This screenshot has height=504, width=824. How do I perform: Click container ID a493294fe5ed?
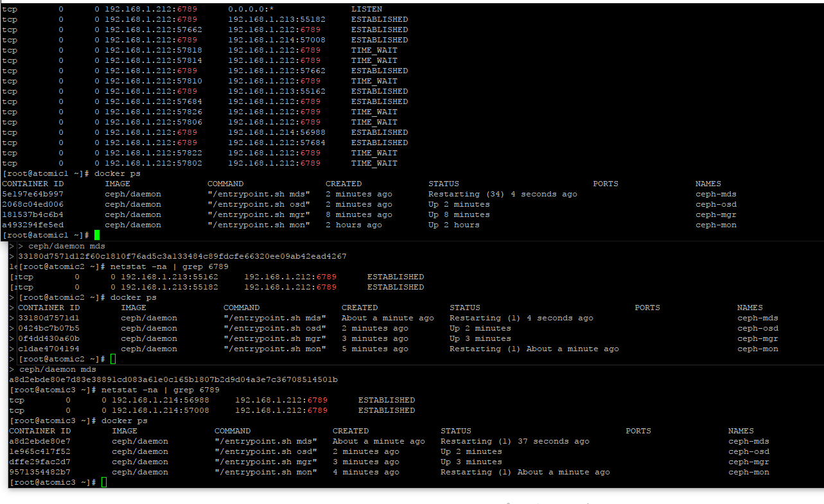[33, 225]
